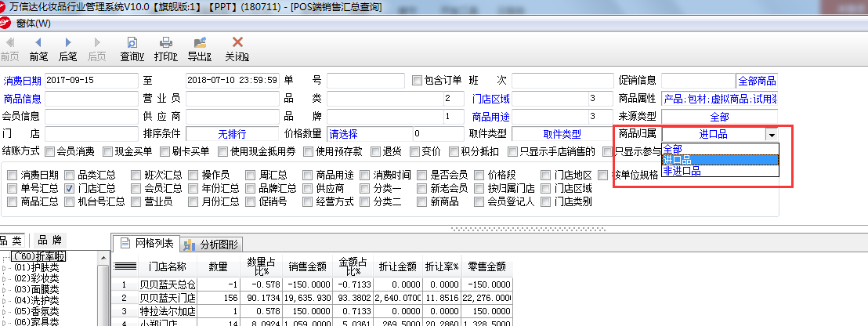This screenshot has width=868, height=326.
Task: Open the 取件类型 selector
Action: tap(562, 134)
